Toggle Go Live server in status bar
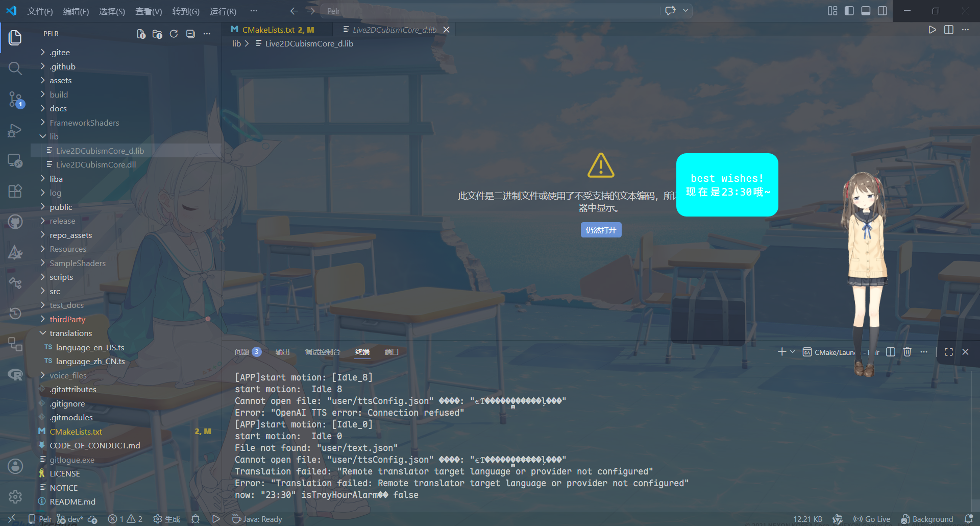Screen dimensions: 980x526 (x=872, y=519)
